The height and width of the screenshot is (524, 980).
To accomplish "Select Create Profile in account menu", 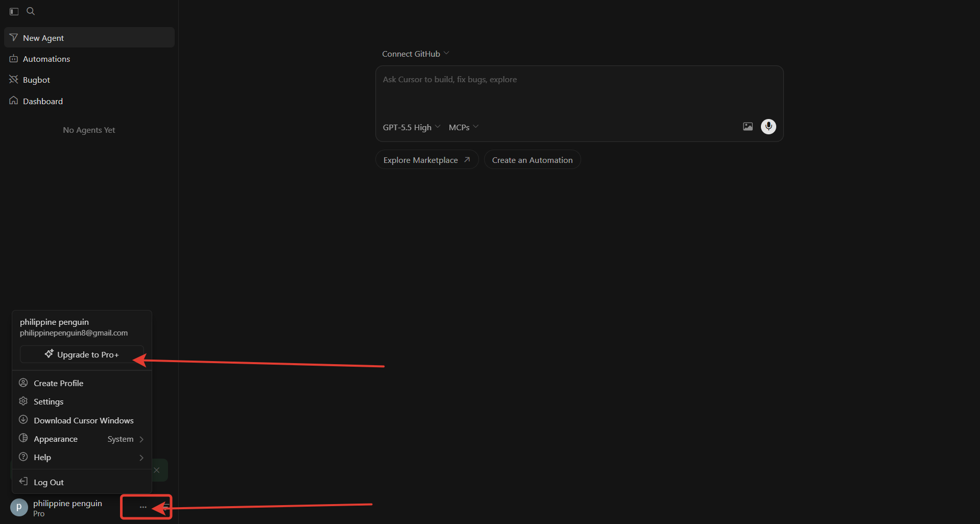I will [x=82, y=383].
